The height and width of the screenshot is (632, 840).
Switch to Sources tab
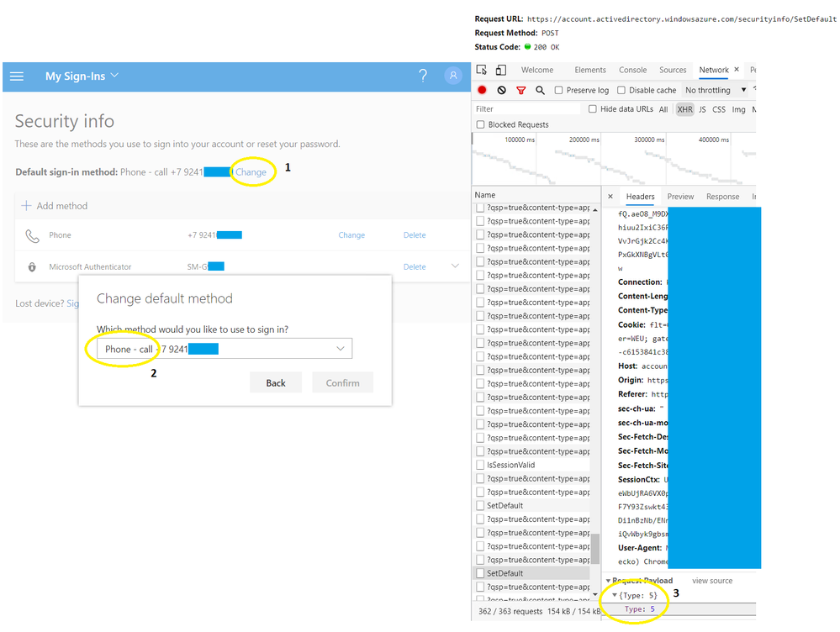[x=673, y=70]
